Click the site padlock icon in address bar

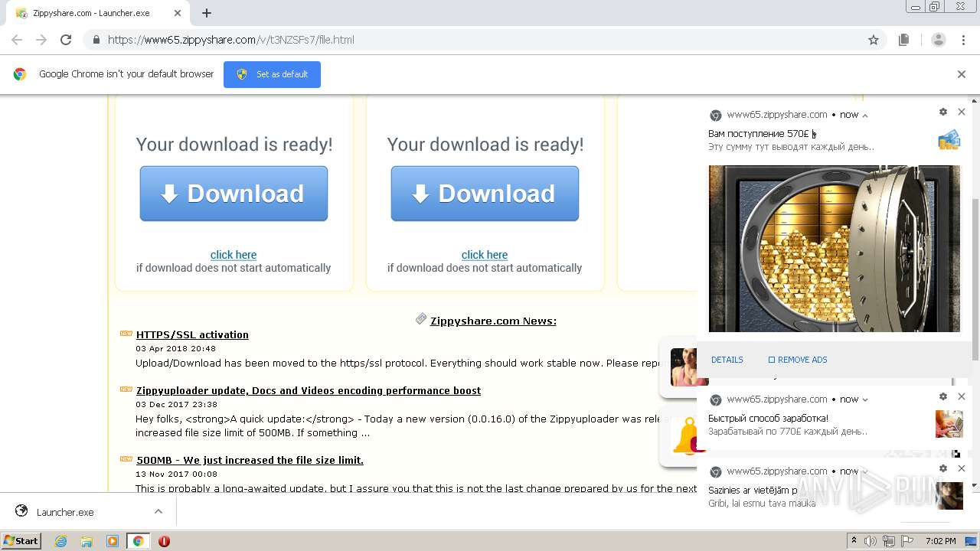click(x=96, y=40)
